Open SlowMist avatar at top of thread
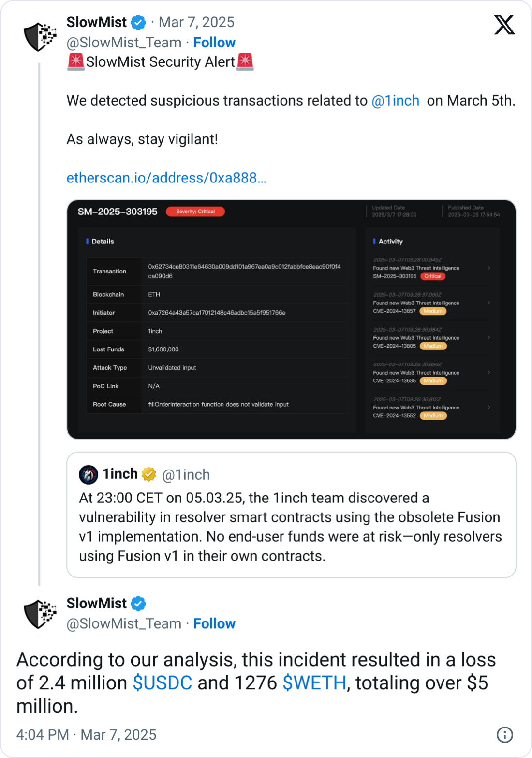 point(40,37)
